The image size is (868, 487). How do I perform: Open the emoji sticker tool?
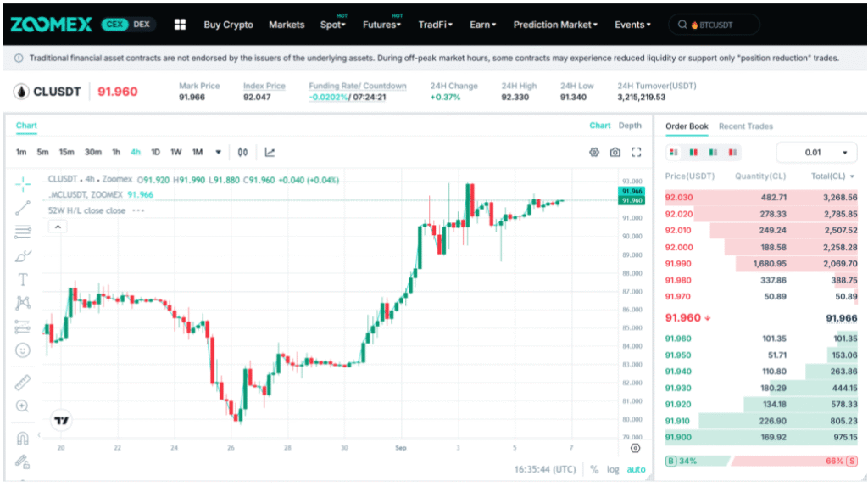click(23, 350)
